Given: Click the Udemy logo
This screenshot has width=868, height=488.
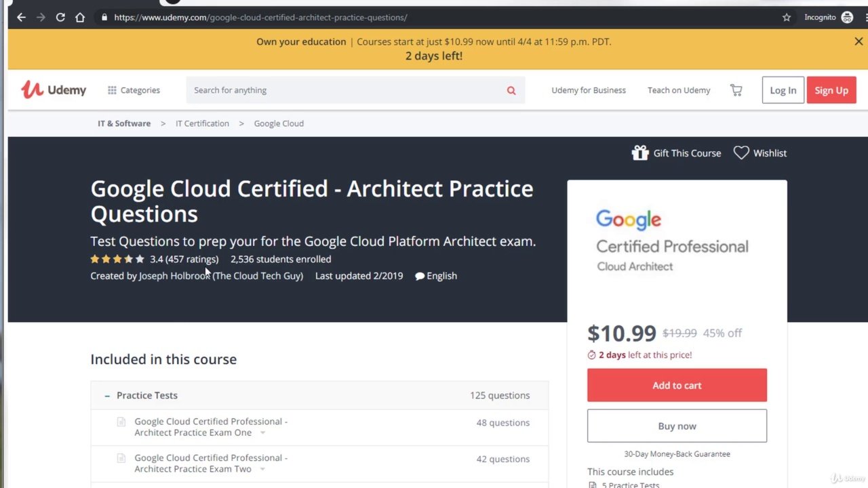Looking at the screenshot, I should 54,89.
